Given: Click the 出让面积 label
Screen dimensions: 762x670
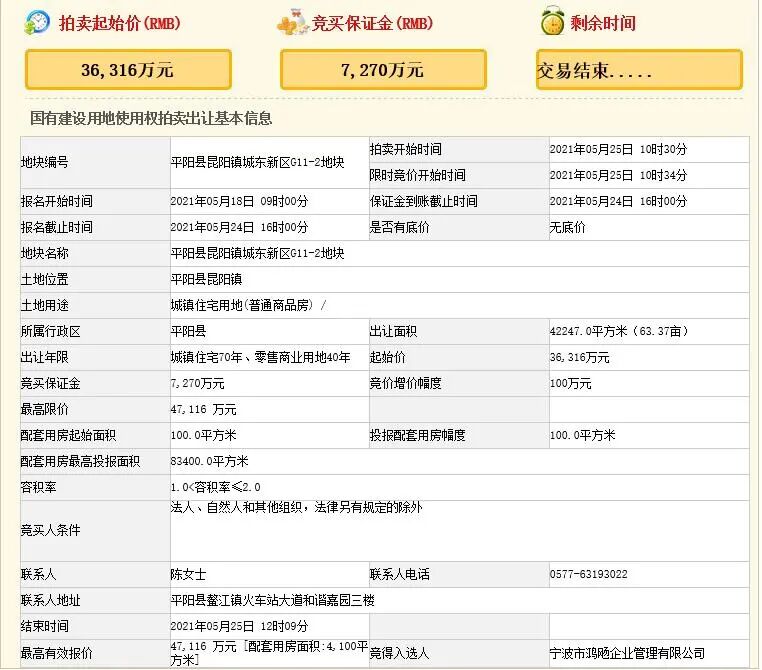Looking at the screenshot, I should pyautogui.click(x=393, y=332).
